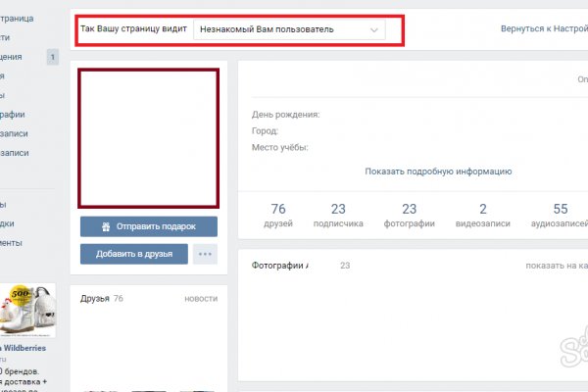Image resolution: width=588 pixels, height=392 pixels.
Task: Click the unread messages badge showing 1
Action: [x=52, y=59]
